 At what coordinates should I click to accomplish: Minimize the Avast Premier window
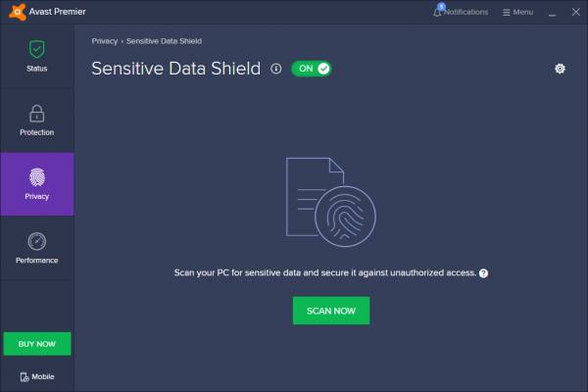(554, 12)
